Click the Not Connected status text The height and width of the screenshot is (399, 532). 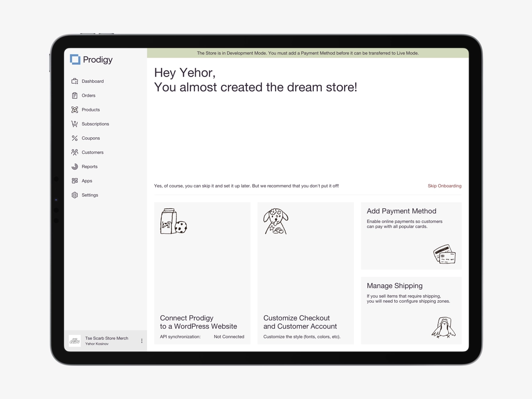[229, 336]
